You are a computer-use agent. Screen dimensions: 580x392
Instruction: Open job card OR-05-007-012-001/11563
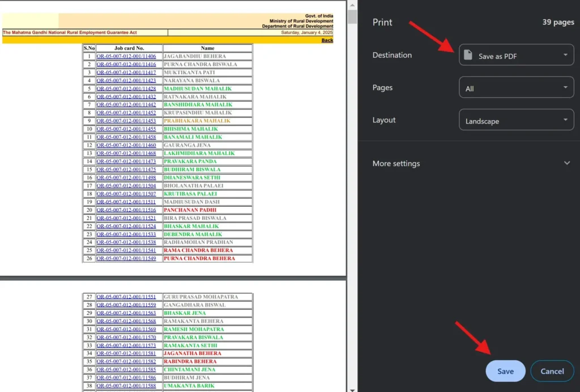[x=126, y=313]
